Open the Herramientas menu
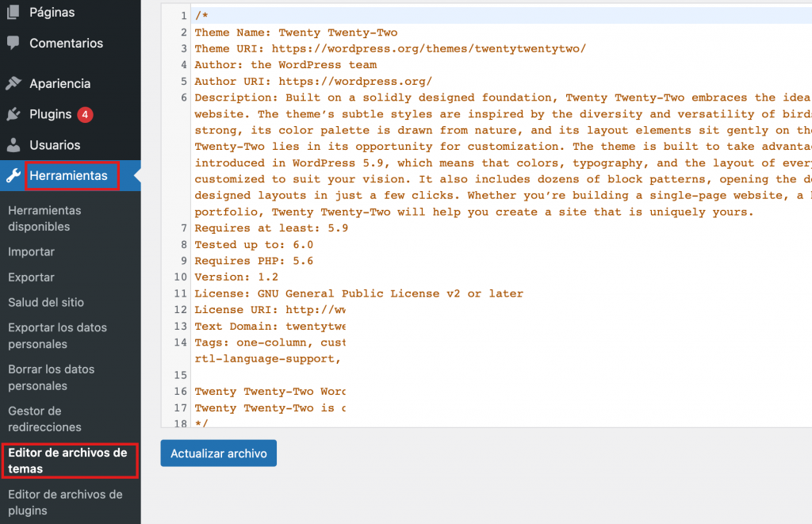The width and height of the screenshot is (812, 524). click(x=68, y=176)
